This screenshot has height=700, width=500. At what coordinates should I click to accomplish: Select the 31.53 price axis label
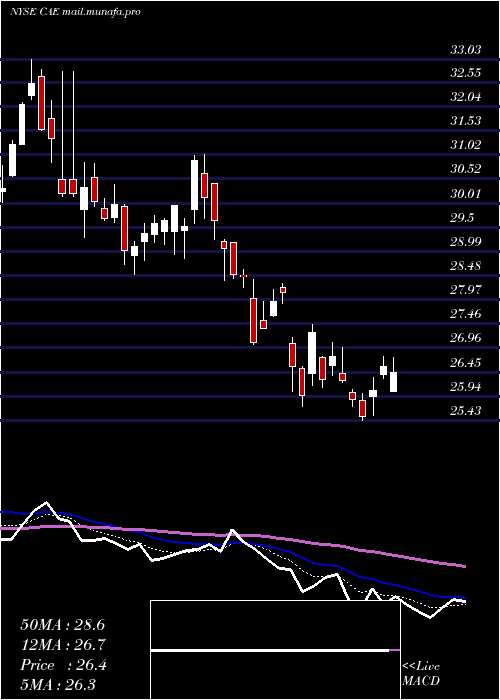click(x=465, y=121)
